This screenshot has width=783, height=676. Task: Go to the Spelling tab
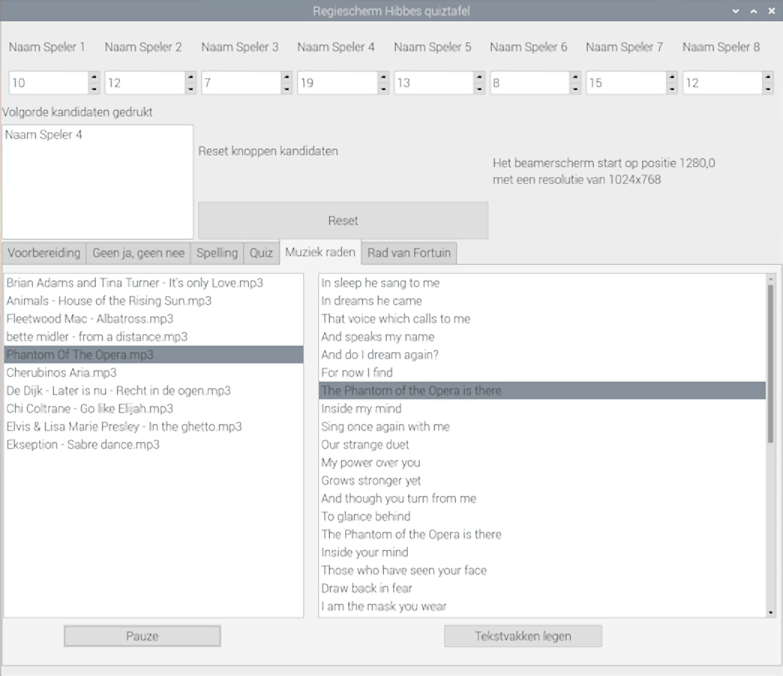(x=217, y=253)
